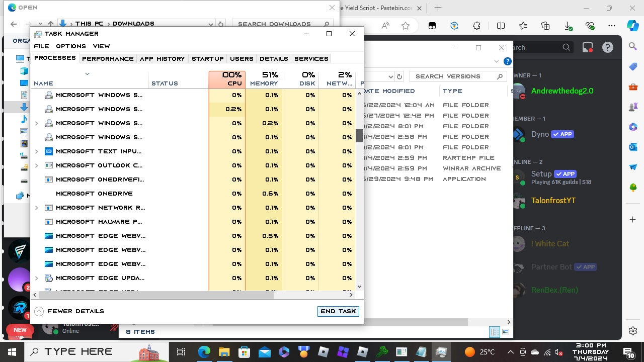
Task: Click the Search Versions field
Action: click(457, 76)
